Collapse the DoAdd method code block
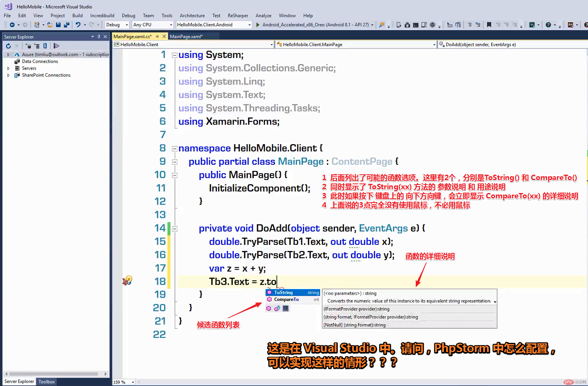 point(175,229)
